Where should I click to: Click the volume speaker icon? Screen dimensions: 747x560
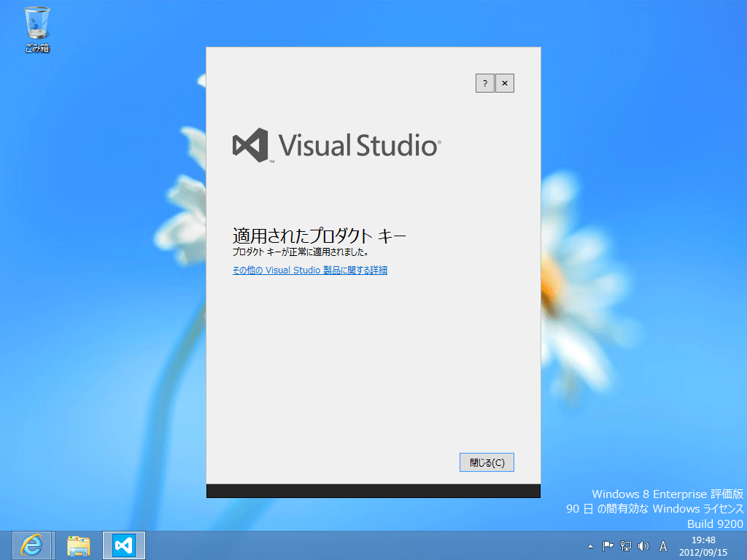[643, 546]
